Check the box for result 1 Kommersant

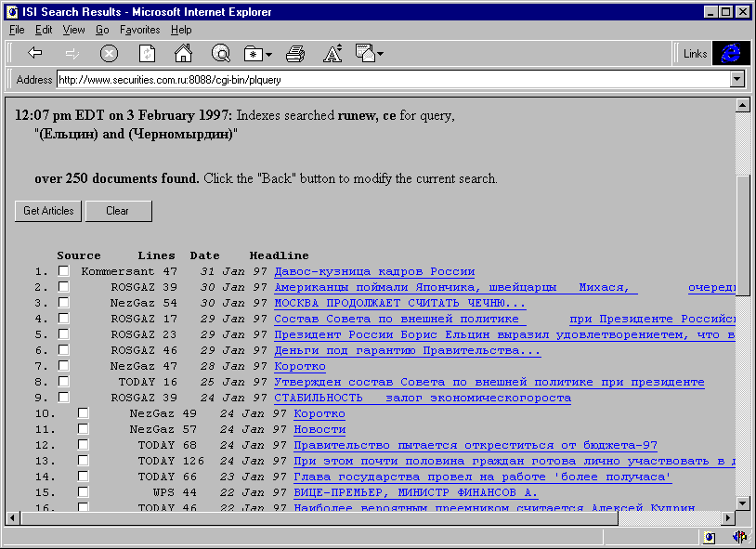point(64,271)
